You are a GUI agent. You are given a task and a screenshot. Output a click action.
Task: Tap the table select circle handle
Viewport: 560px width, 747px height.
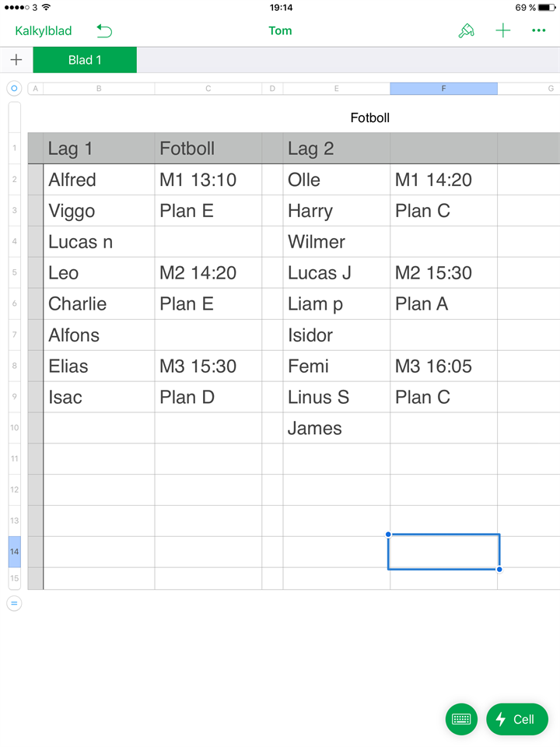(x=13, y=89)
